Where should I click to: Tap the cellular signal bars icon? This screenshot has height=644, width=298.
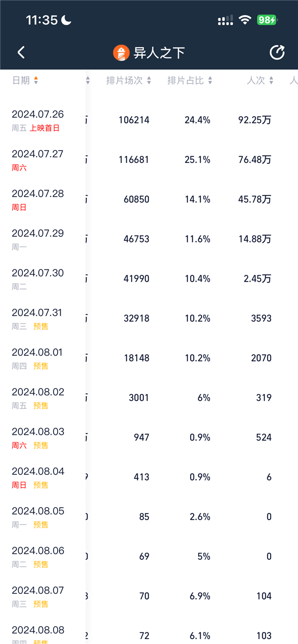(x=225, y=20)
